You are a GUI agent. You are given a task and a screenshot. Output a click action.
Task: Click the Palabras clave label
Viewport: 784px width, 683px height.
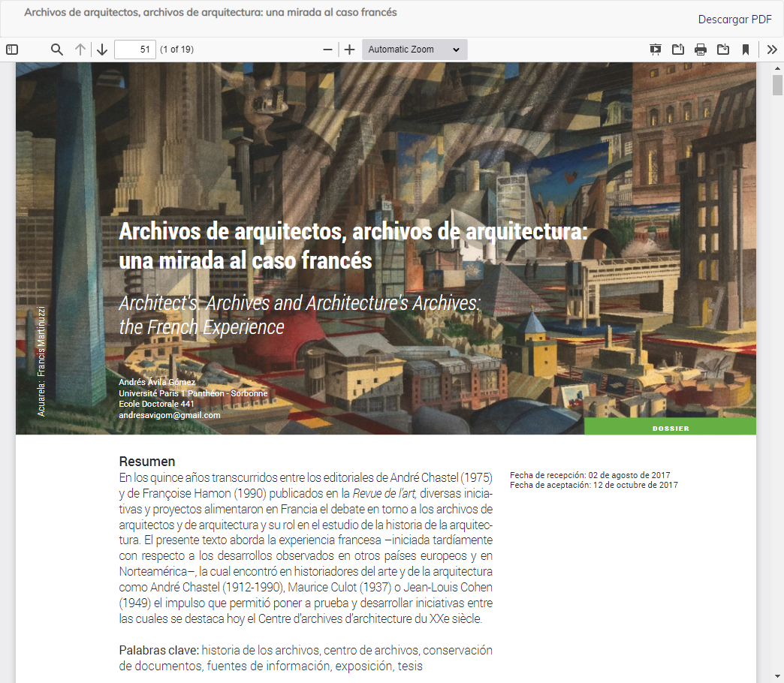coord(159,650)
